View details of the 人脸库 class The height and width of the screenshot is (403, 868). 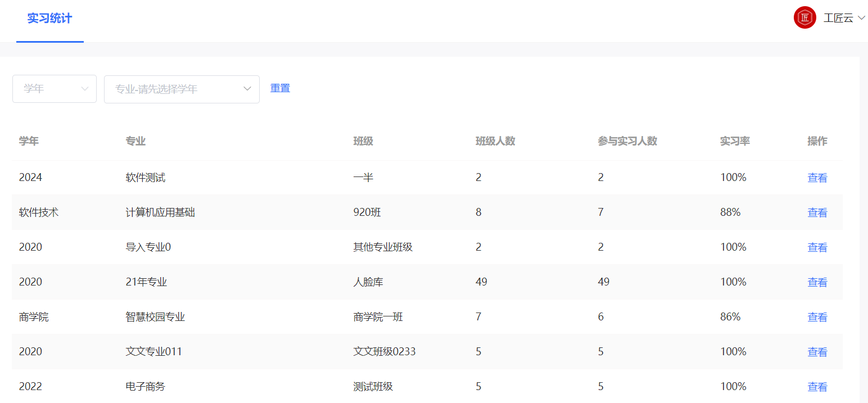[817, 282]
